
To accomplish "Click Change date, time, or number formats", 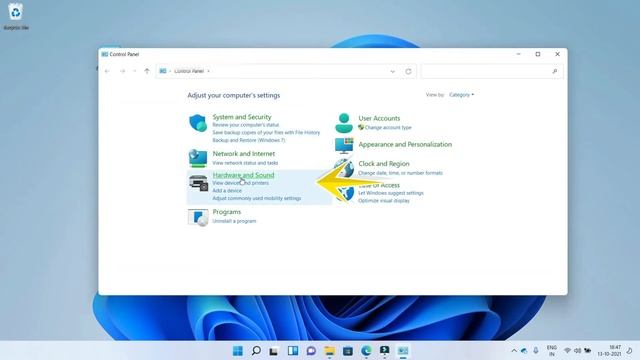I will click(400, 173).
